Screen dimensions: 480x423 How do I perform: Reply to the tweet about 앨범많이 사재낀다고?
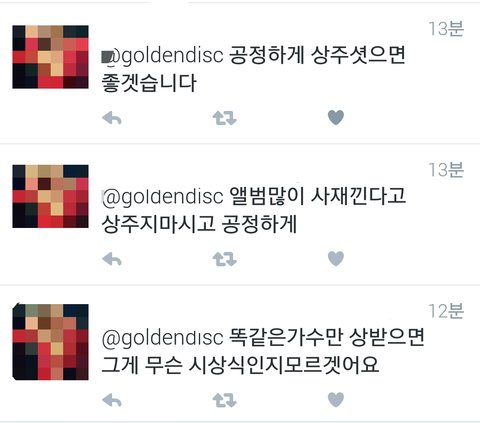[x=112, y=259]
